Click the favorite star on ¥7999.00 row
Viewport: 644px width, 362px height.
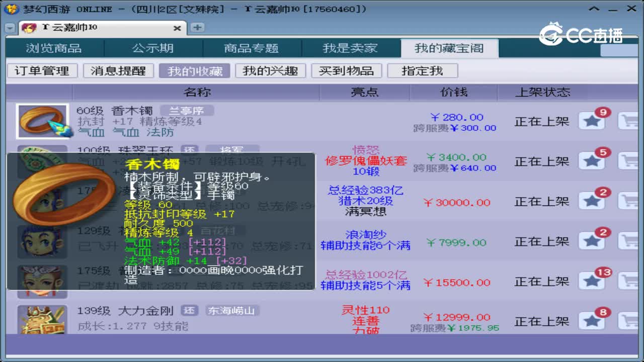coord(592,241)
